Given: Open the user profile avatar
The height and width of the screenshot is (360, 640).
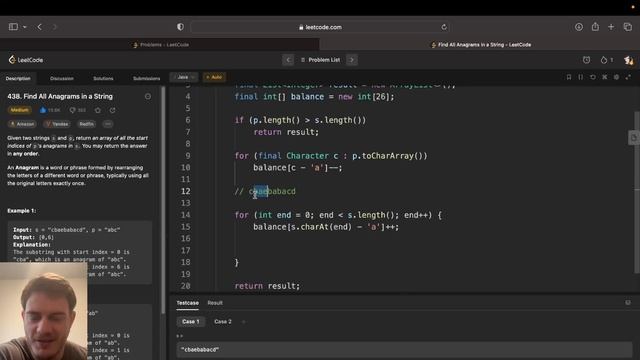Looking at the screenshot, I should click(629, 60).
